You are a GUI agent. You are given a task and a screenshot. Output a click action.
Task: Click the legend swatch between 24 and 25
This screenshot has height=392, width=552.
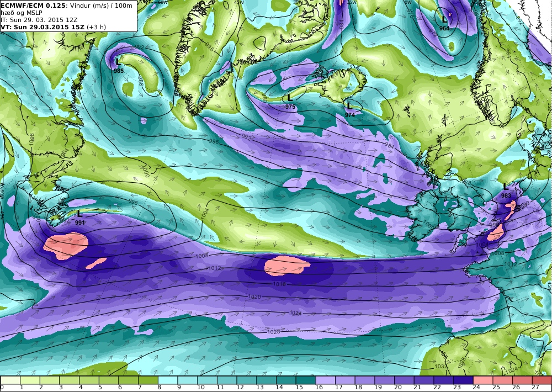484,380
